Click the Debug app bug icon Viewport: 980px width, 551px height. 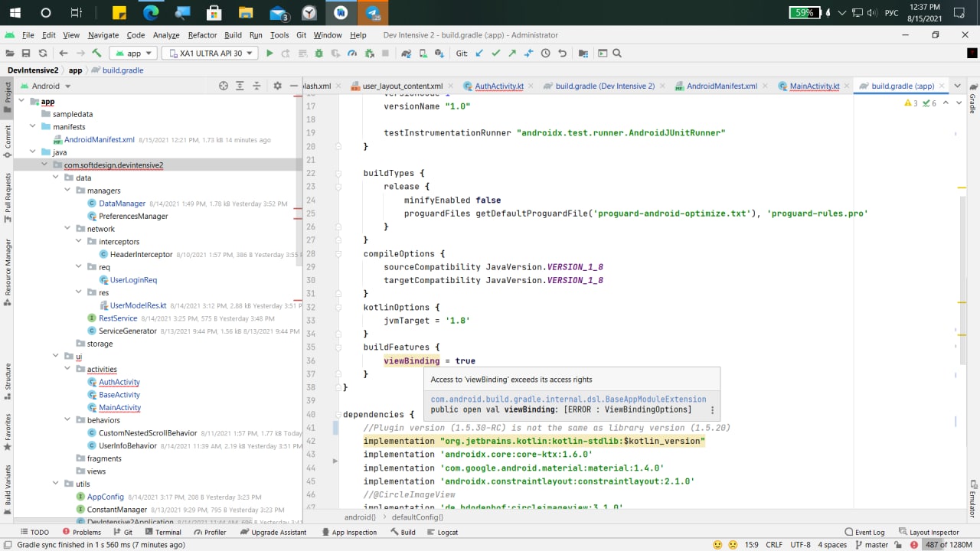tap(319, 54)
